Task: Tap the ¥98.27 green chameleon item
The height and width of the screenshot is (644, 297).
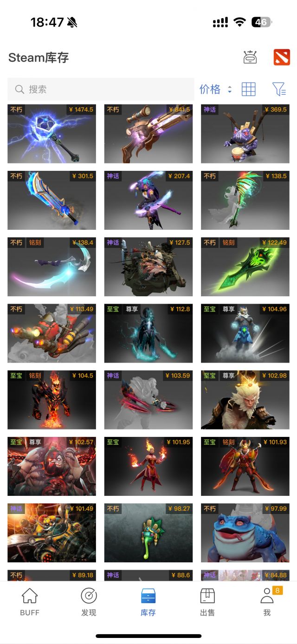Action: point(148,533)
